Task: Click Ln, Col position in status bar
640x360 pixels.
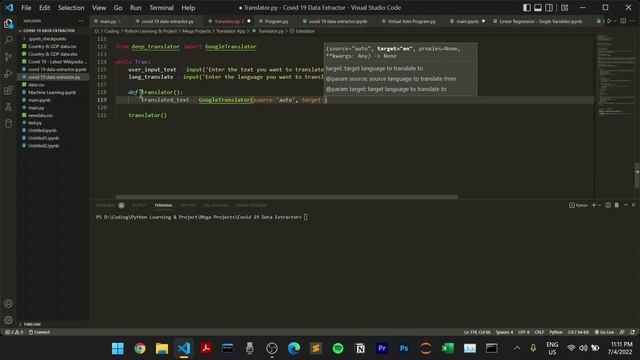Action: point(477,332)
